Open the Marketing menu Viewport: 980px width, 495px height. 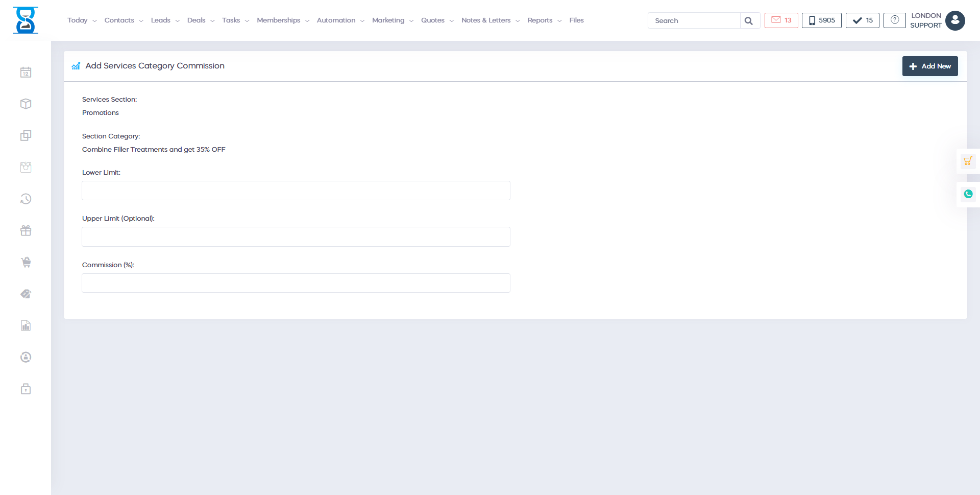pos(388,20)
